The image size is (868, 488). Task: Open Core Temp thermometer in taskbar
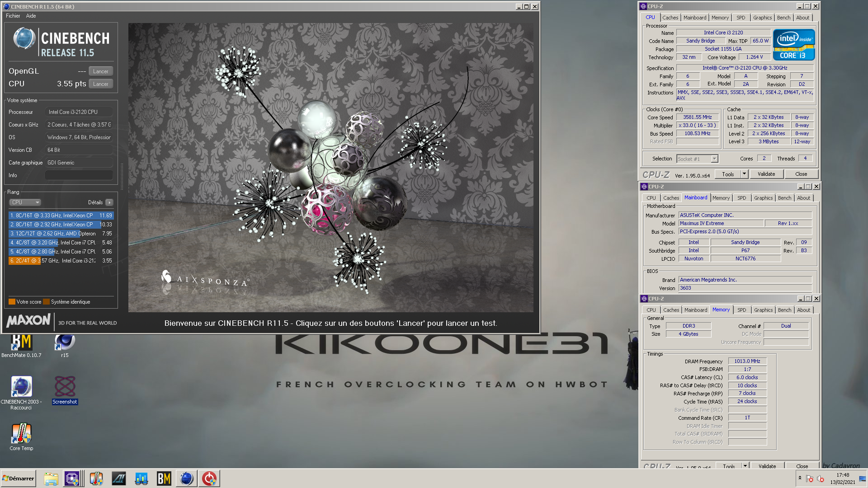click(x=96, y=479)
